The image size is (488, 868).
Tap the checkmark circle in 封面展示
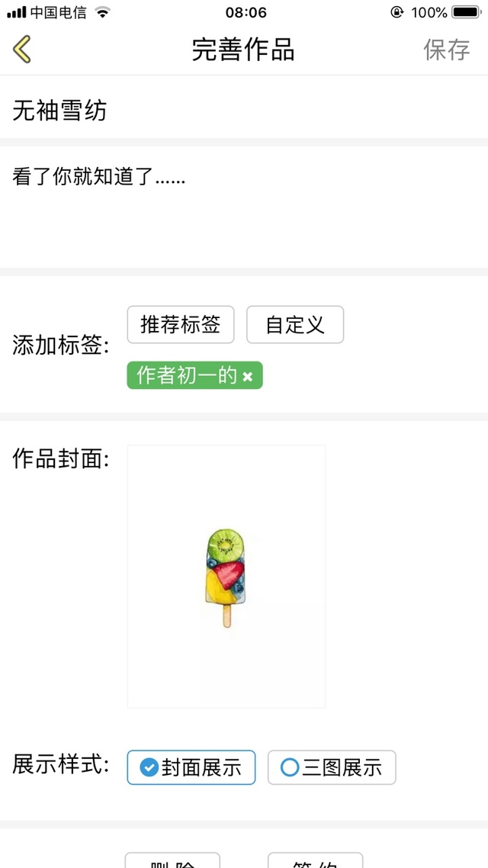[x=149, y=767]
